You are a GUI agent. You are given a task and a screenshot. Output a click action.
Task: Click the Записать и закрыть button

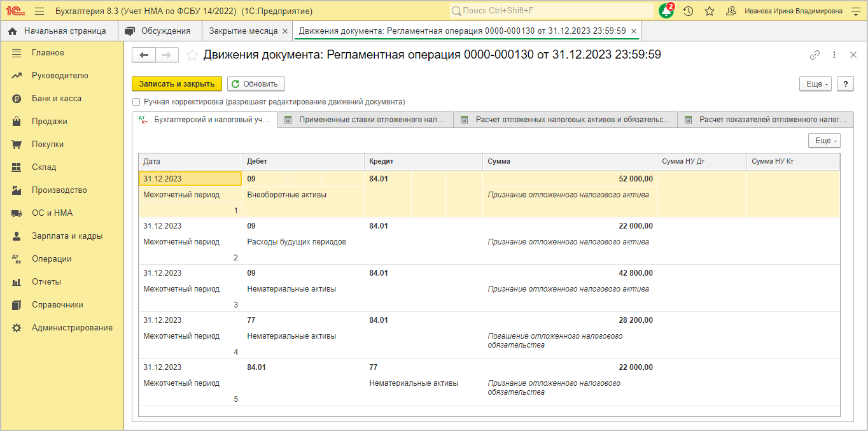click(177, 84)
